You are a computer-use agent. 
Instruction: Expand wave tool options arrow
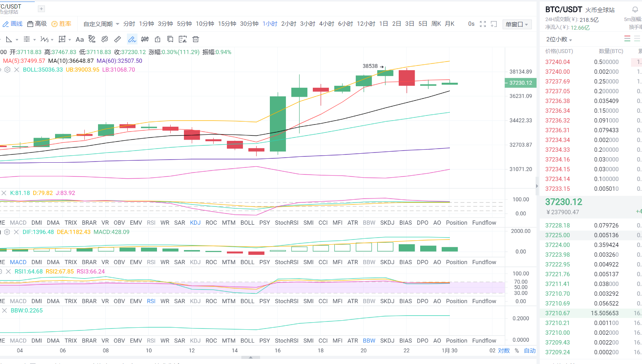[52, 40]
